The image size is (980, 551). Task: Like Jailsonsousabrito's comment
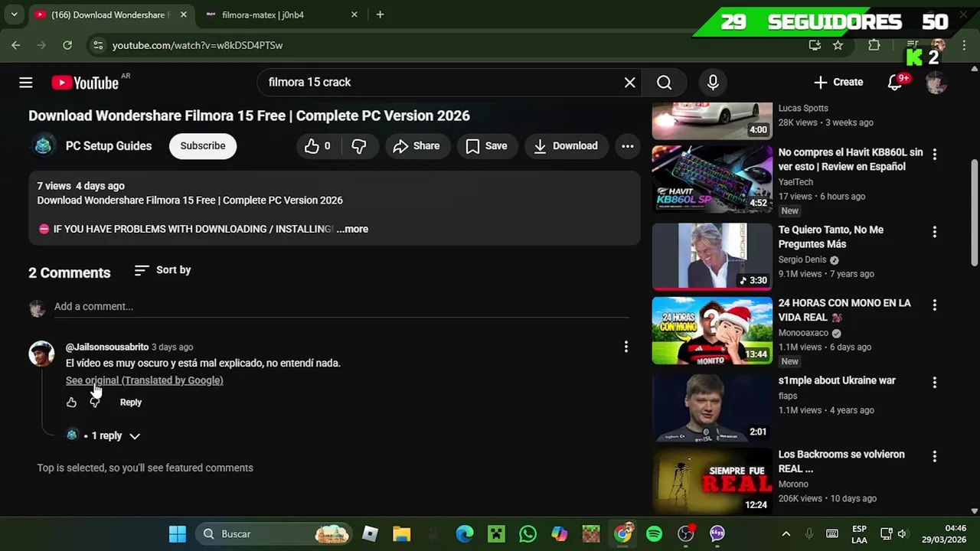tap(71, 403)
